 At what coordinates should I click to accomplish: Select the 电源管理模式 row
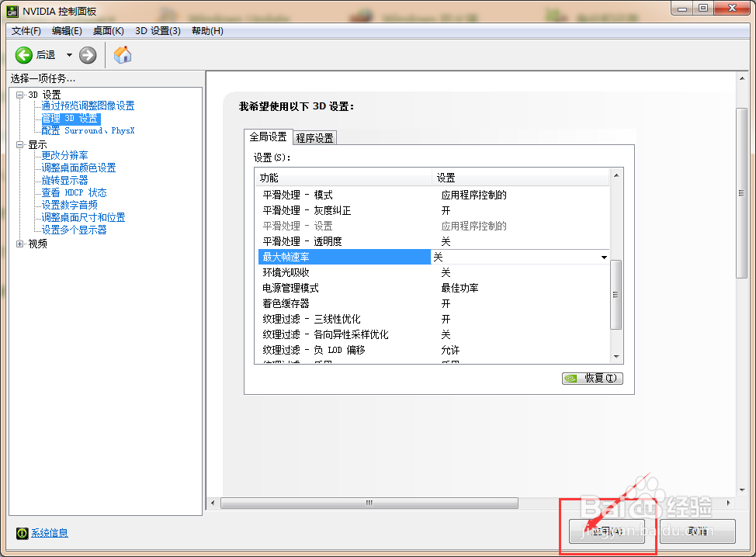point(434,288)
